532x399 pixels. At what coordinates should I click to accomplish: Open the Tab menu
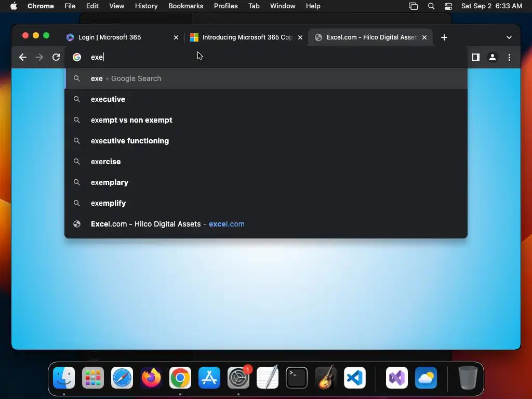(x=254, y=6)
